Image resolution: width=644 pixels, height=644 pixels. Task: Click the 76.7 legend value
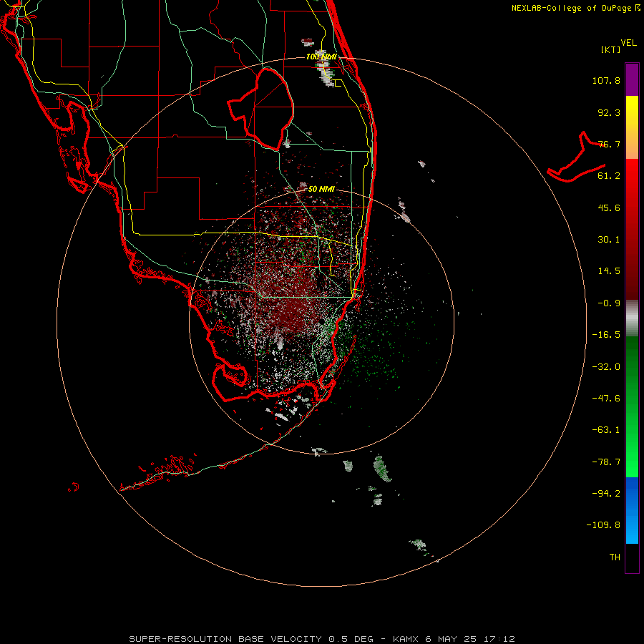pos(609,144)
